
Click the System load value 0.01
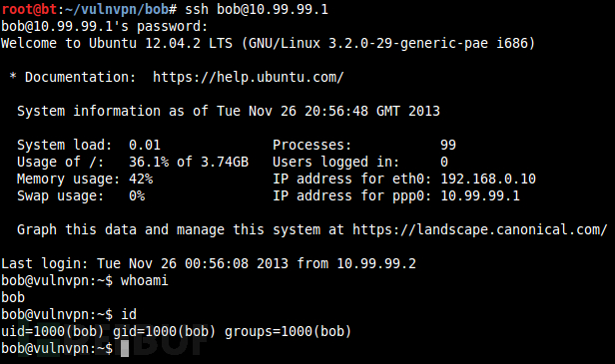click(145, 145)
